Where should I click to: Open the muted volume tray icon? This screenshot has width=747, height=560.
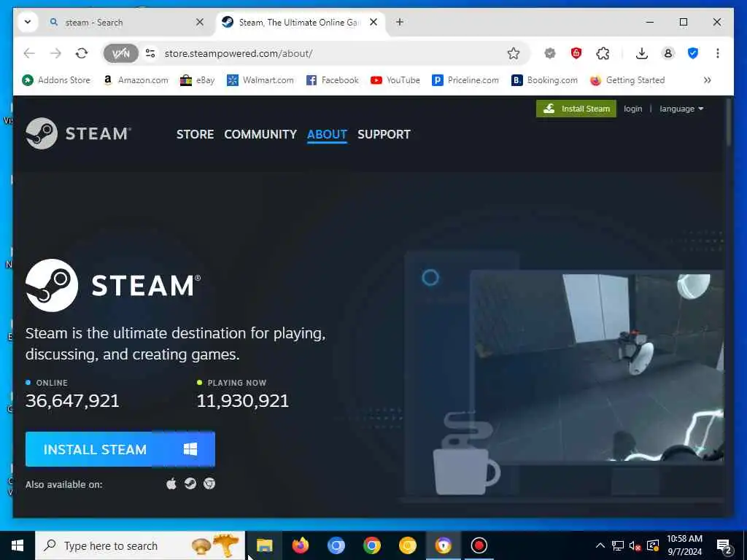635,545
